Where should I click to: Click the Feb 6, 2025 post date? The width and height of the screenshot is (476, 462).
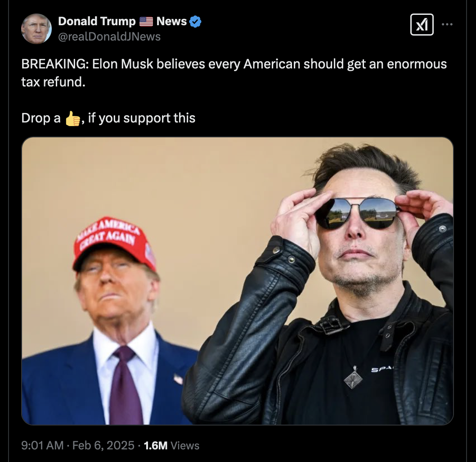tap(103, 445)
